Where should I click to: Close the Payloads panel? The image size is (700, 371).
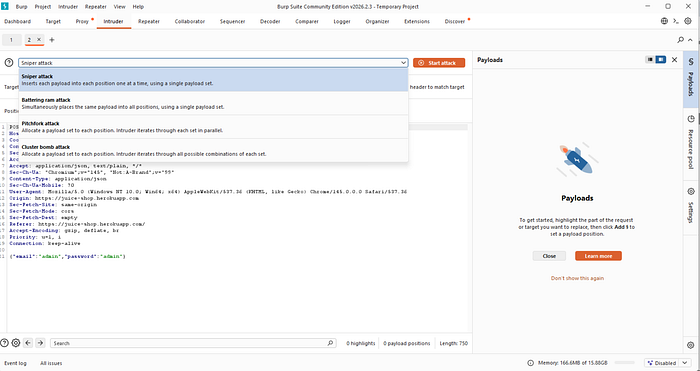coord(675,59)
